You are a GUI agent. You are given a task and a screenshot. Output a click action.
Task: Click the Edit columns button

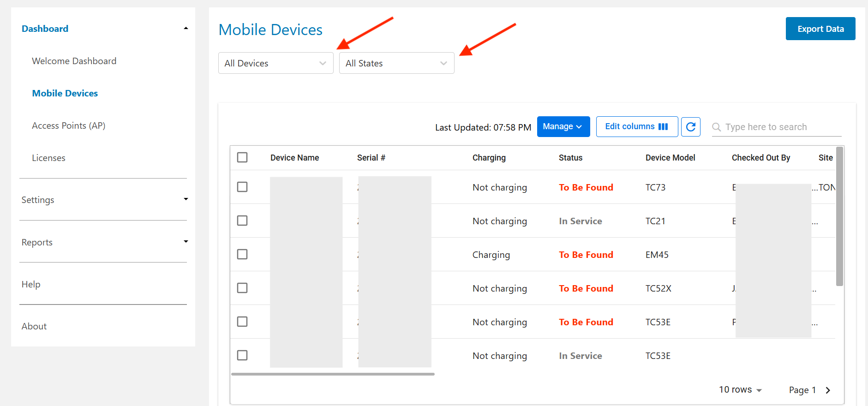click(x=636, y=127)
